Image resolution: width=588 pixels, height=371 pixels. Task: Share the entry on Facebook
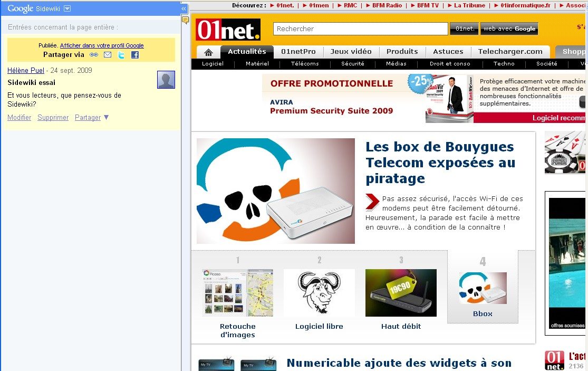[x=135, y=55]
